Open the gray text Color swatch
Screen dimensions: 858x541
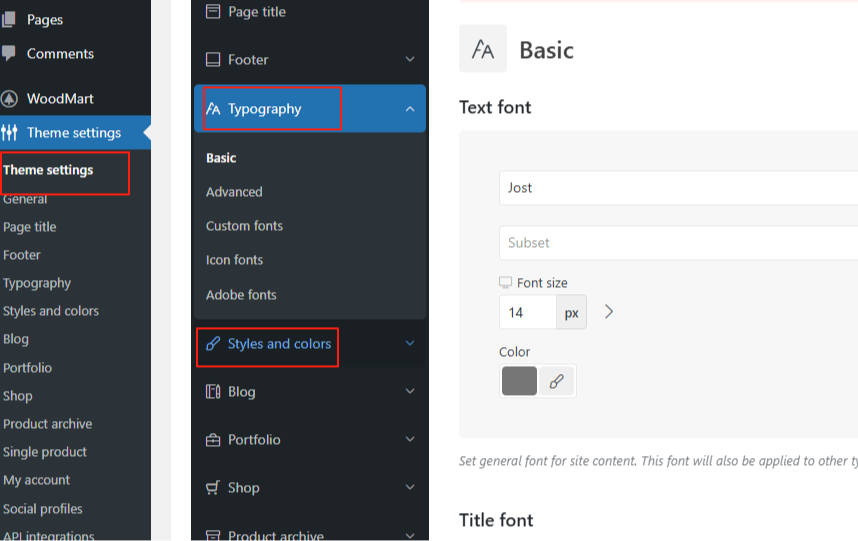click(x=519, y=381)
